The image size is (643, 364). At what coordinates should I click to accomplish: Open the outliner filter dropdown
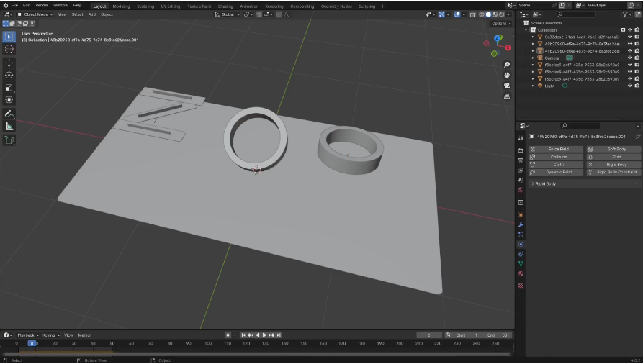(626, 14)
